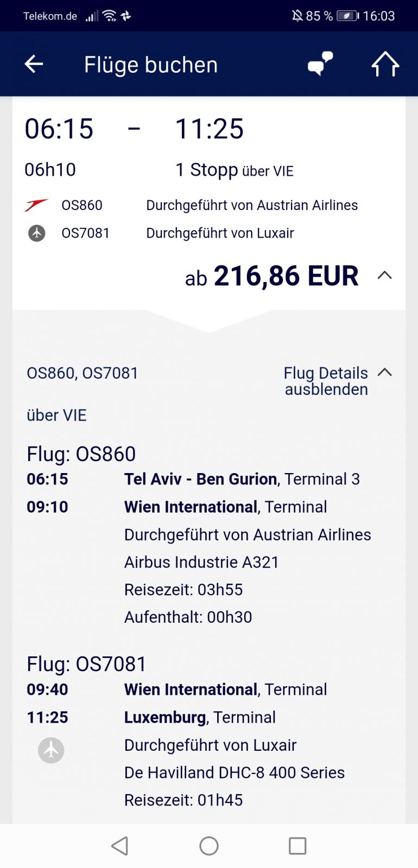This screenshot has width=418, height=868.
Task: Tap the 06:15 – 11:25 flight time summary
Action: pos(134,129)
